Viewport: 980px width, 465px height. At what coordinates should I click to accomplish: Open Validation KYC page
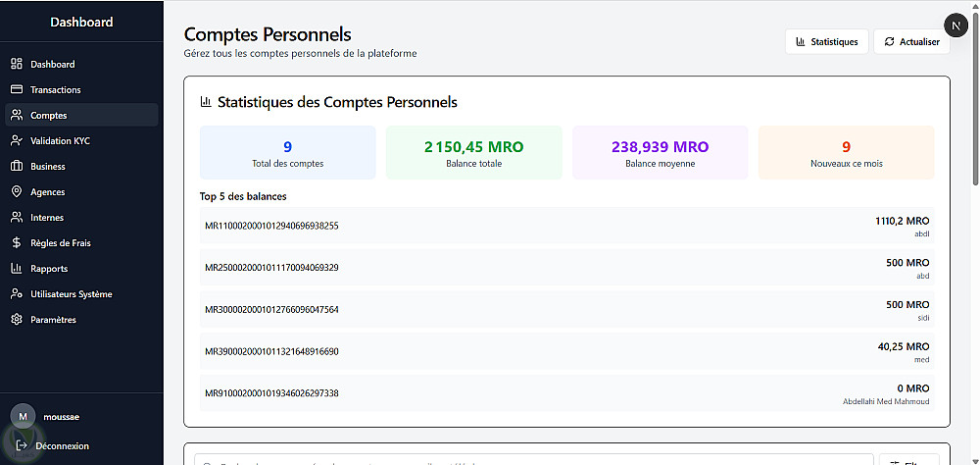(81, 141)
